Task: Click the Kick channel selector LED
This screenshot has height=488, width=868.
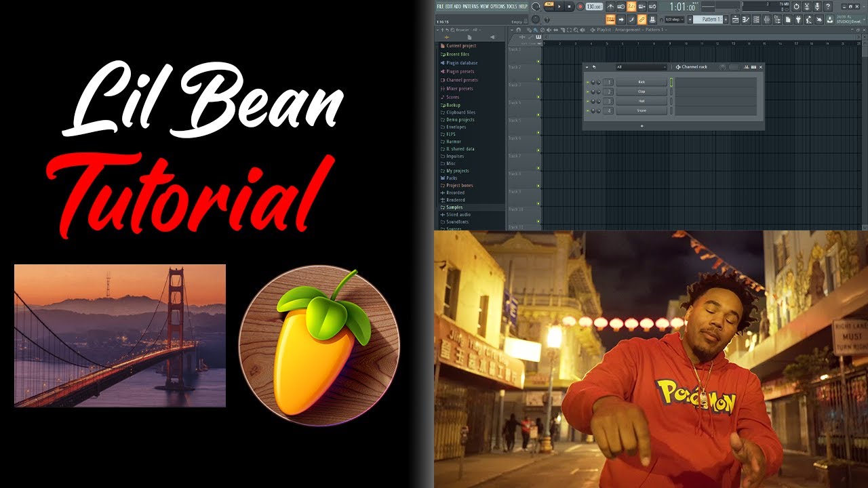Action: point(671,82)
